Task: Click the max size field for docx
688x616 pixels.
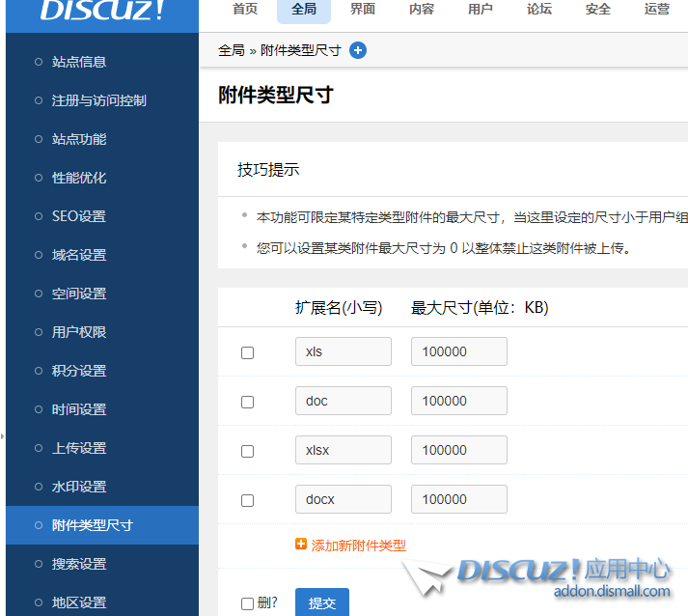Action: pyautogui.click(x=458, y=499)
